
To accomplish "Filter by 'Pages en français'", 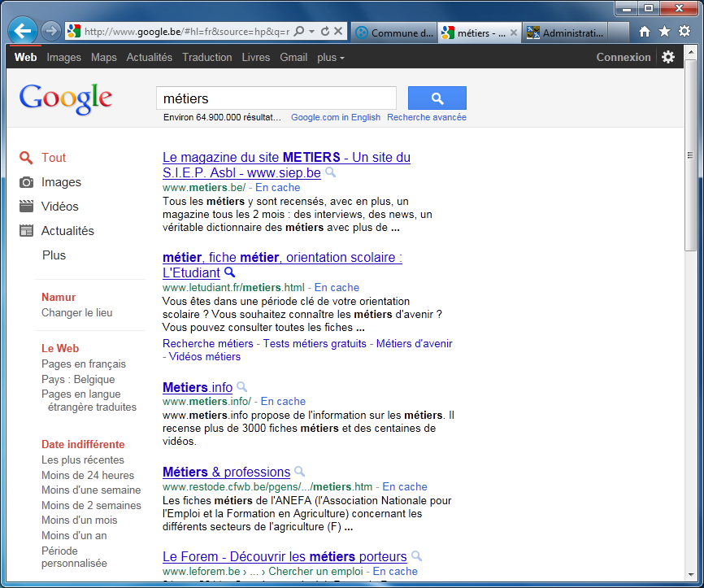I will [x=84, y=364].
